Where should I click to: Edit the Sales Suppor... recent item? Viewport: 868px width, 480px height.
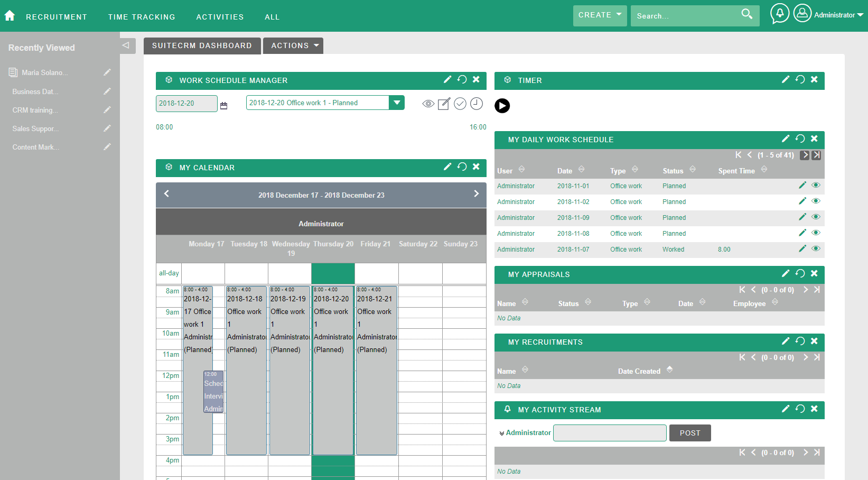pos(107,128)
